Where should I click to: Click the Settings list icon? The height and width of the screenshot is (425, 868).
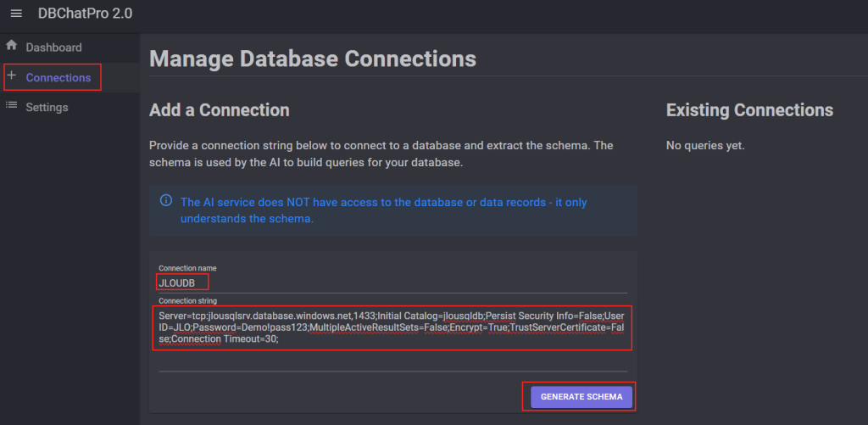pyautogui.click(x=11, y=106)
